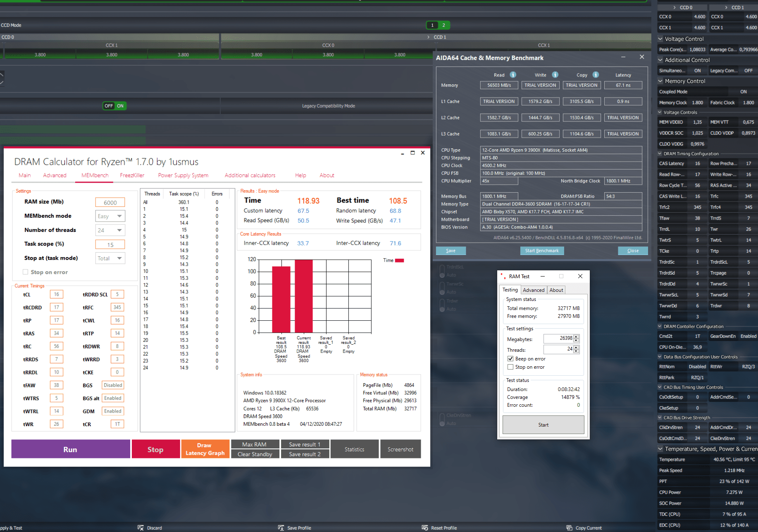Click Draw Latency Graph button

(205, 449)
